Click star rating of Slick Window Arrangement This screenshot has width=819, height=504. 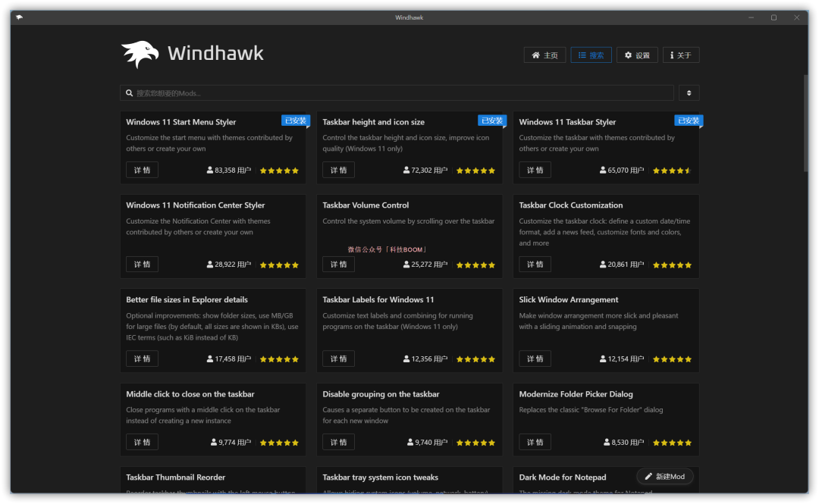click(672, 359)
